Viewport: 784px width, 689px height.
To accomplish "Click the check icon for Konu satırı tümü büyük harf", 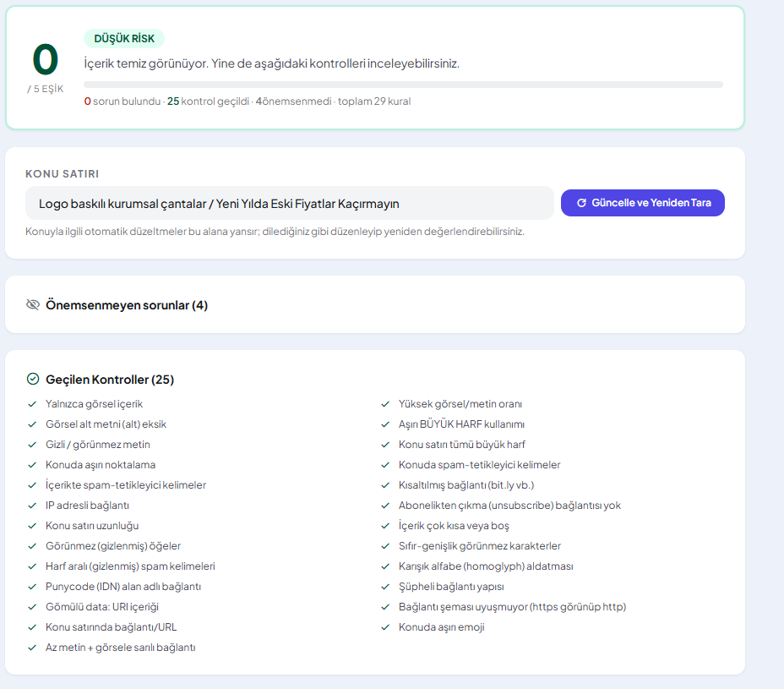I will point(385,445).
